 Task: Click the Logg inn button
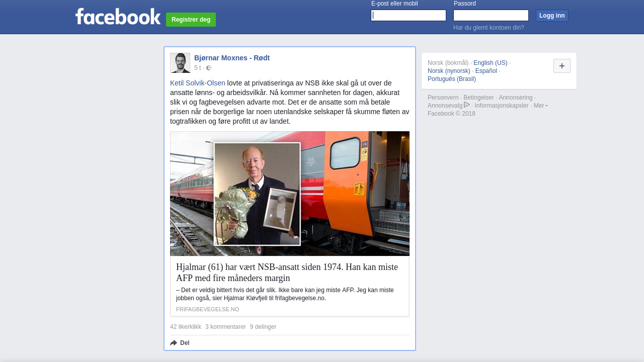[552, 16]
